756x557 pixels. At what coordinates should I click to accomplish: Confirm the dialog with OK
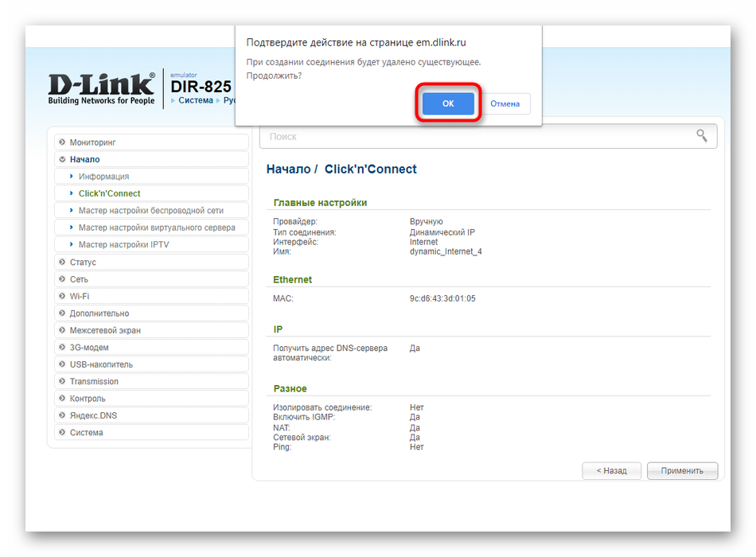click(448, 103)
